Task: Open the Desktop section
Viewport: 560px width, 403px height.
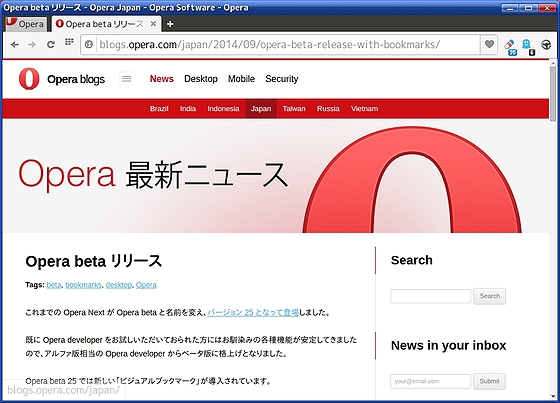Action: point(201,79)
